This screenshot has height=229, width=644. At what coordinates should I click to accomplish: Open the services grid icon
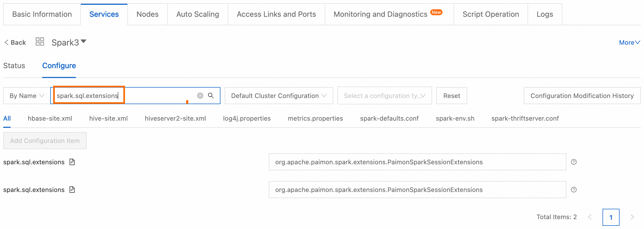click(40, 42)
